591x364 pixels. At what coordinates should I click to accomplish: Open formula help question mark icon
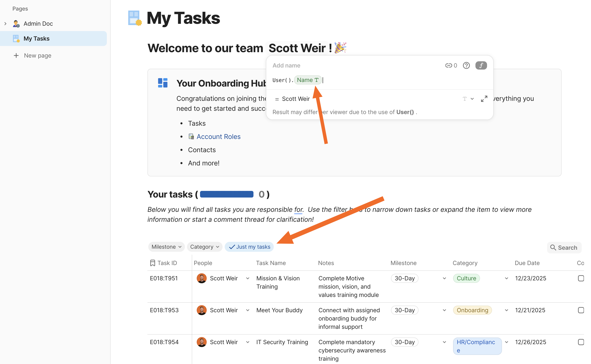(466, 65)
